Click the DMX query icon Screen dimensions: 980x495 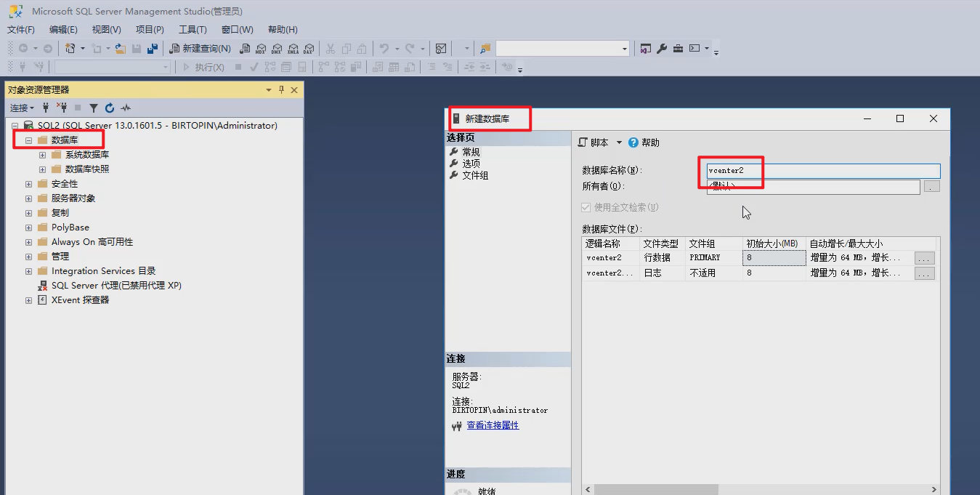point(277,49)
